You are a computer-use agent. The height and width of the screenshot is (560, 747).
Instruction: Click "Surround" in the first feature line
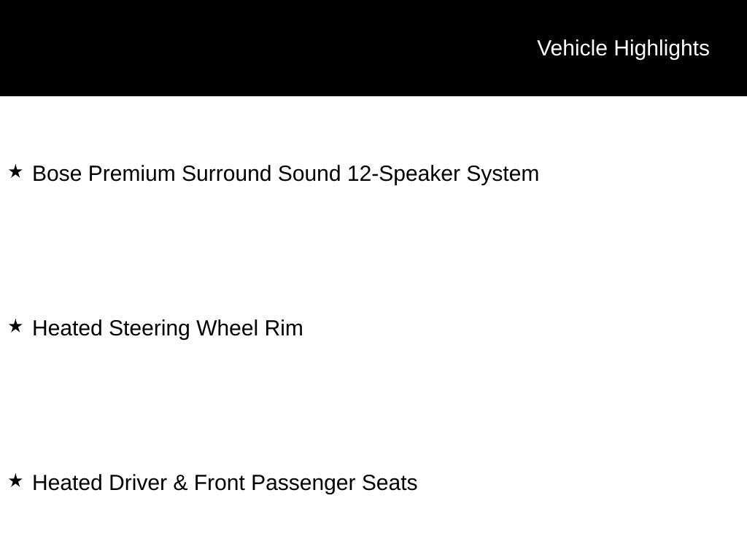[226, 174]
